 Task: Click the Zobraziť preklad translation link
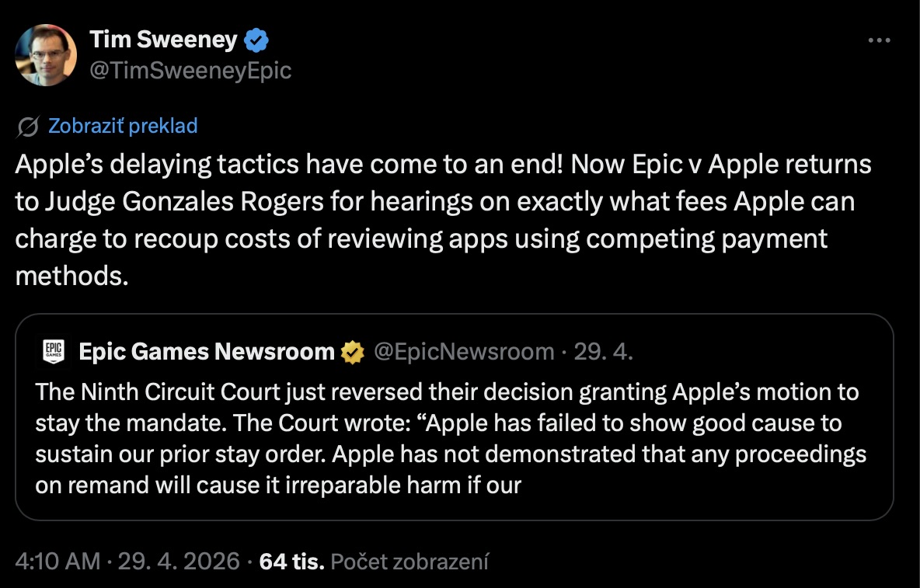pos(123,126)
